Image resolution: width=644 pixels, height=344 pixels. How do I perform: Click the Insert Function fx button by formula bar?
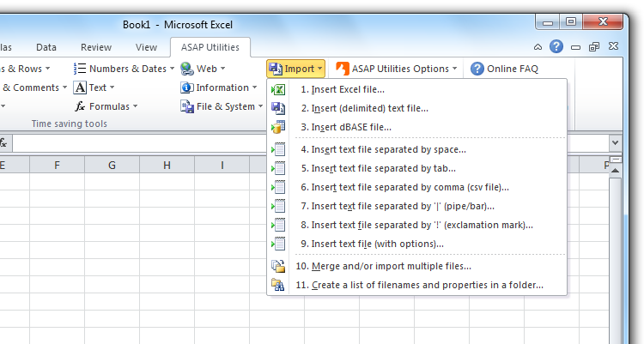(3, 143)
